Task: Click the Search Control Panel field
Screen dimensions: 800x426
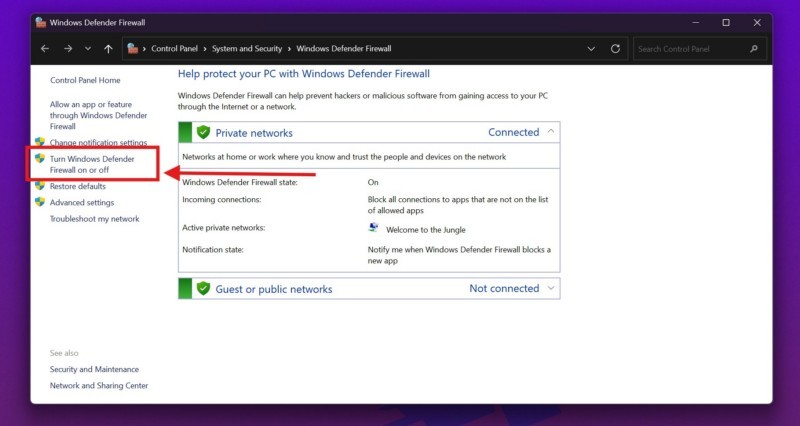Action: [690, 48]
